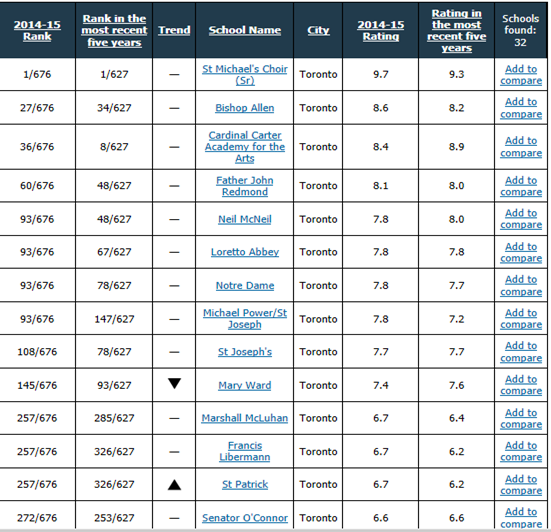Sort by Rank in most recent five years

point(114,31)
